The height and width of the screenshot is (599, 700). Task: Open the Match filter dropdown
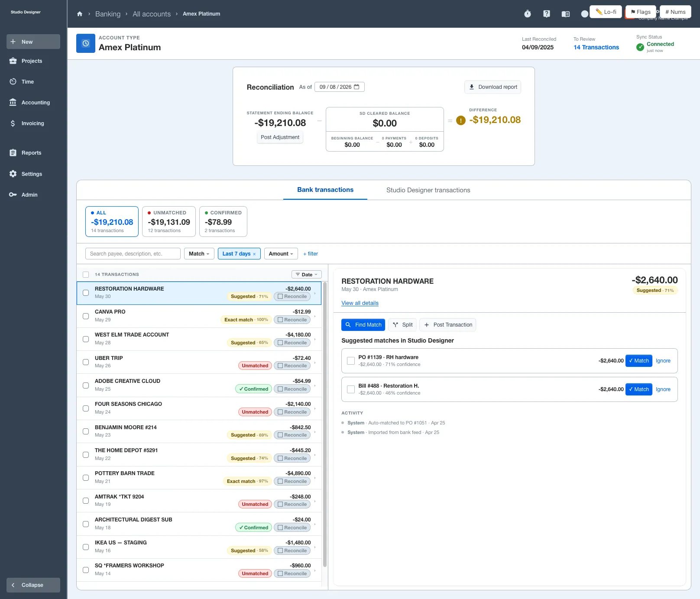(x=199, y=254)
